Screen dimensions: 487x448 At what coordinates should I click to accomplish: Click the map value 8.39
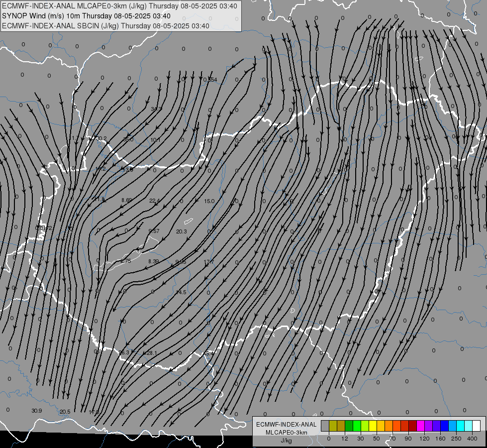[x=153, y=261]
